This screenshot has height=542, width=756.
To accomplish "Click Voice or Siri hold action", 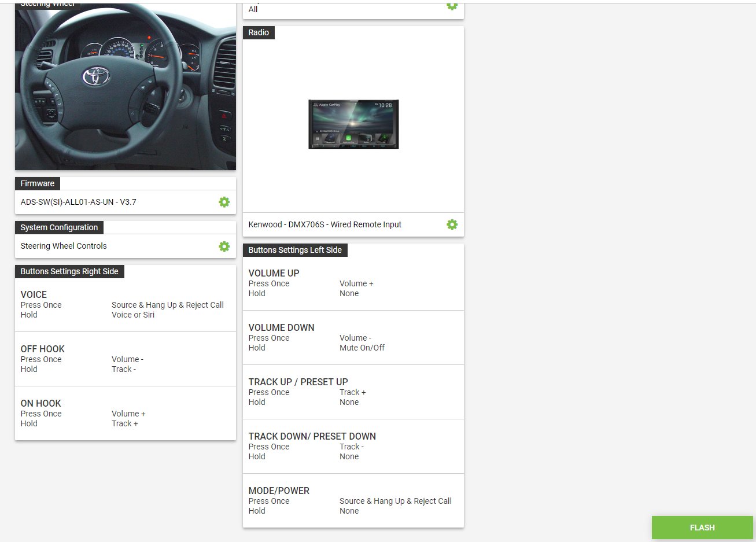I will point(133,315).
